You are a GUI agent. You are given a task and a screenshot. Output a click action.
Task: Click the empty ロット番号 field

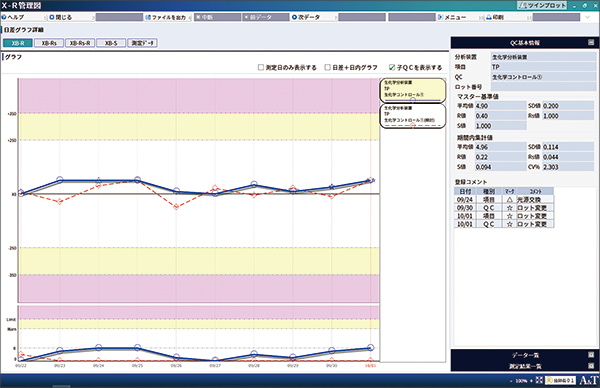coord(543,87)
